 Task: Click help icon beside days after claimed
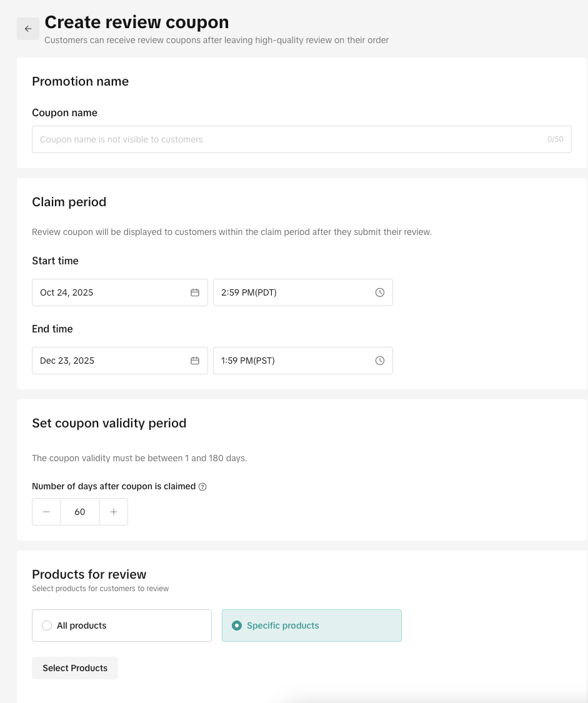click(x=202, y=487)
